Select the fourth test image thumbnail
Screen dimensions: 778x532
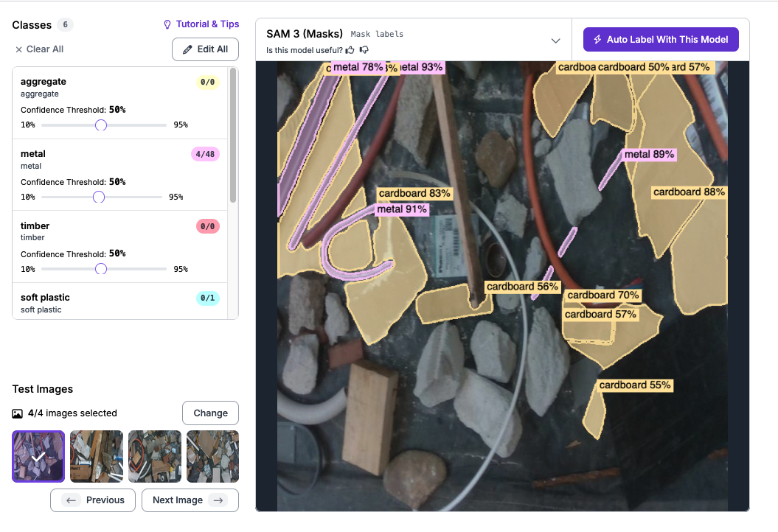click(x=212, y=456)
